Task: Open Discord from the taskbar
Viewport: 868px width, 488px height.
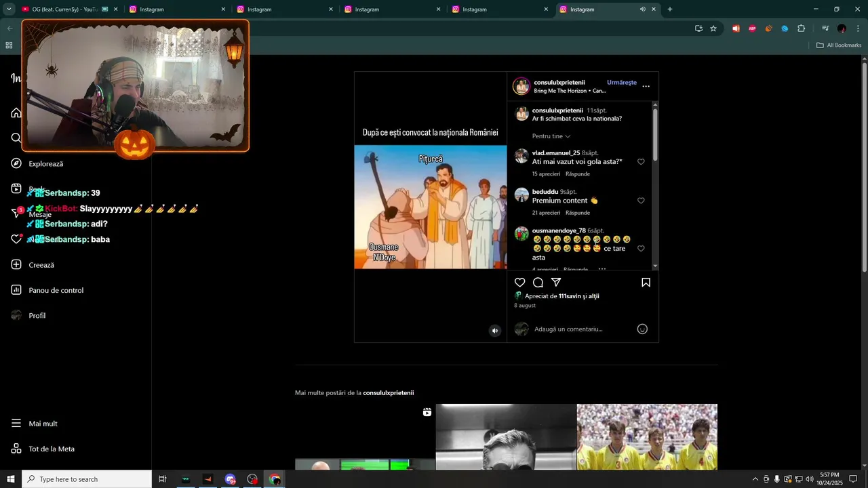Action: coord(231,479)
